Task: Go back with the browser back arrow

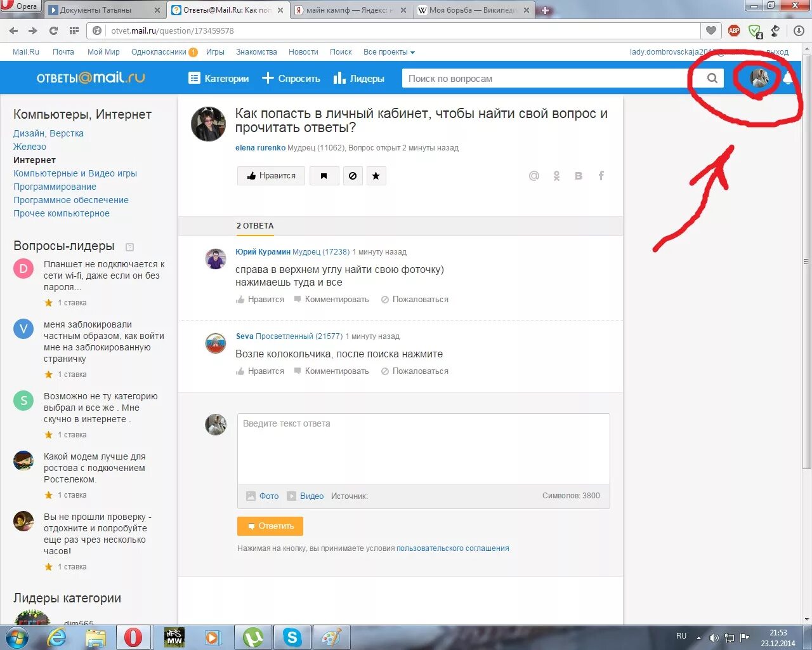Action: pyautogui.click(x=13, y=30)
